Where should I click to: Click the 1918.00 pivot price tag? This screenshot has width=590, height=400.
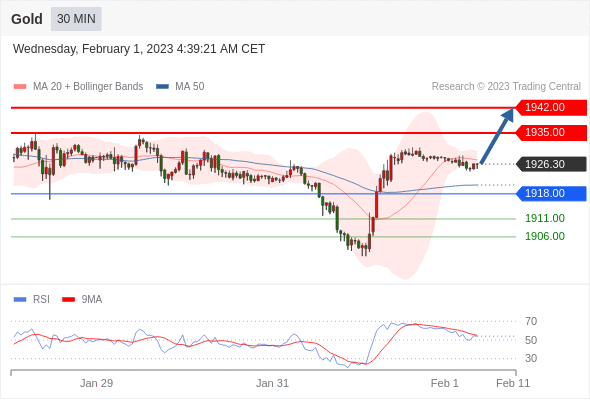tap(551, 193)
